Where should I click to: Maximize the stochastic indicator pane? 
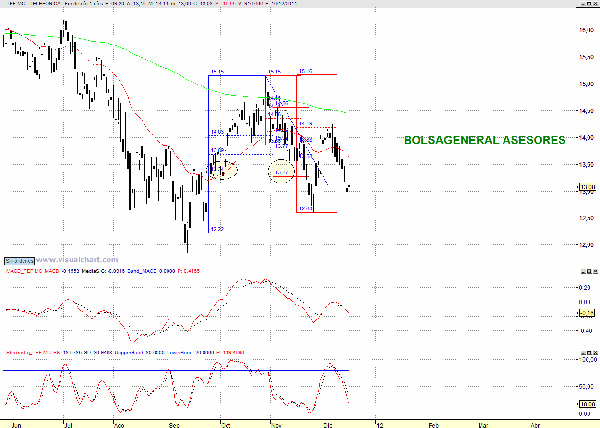[589, 353]
